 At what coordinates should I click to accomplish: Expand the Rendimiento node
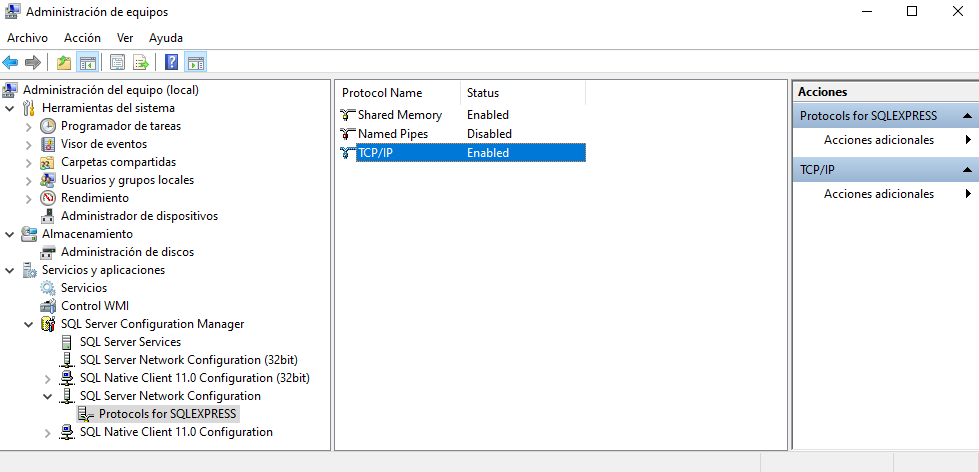click(29, 199)
